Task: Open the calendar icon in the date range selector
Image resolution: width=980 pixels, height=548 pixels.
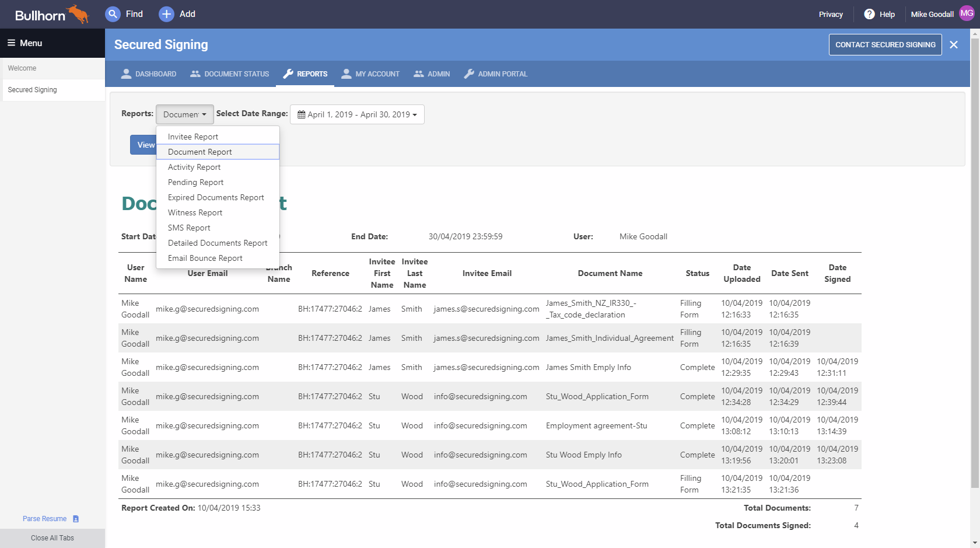Action: tap(302, 114)
